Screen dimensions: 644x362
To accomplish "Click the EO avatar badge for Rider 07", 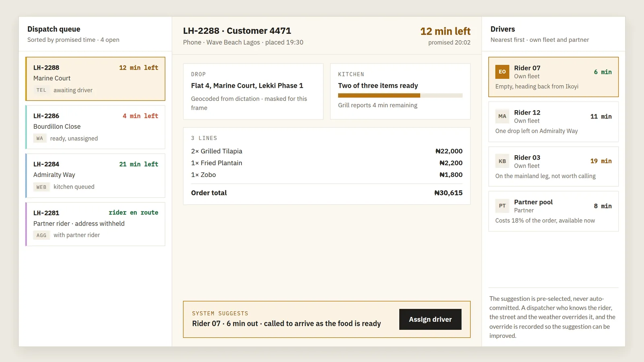I will [502, 72].
